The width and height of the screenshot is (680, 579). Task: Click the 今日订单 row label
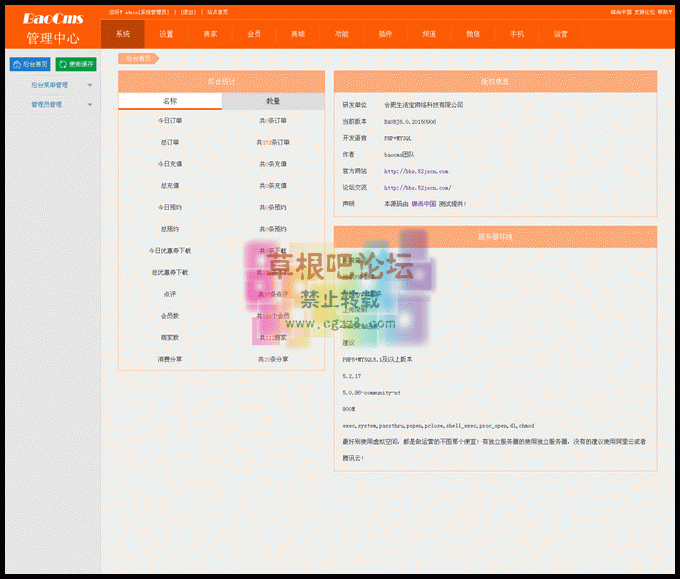click(170, 121)
